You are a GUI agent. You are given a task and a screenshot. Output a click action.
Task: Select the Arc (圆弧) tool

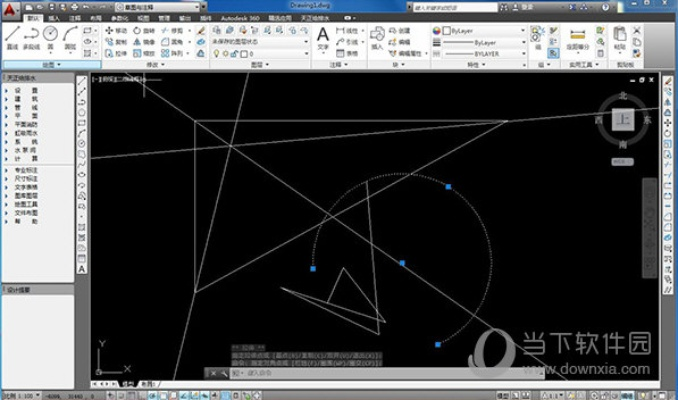click(x=70, y=36)
